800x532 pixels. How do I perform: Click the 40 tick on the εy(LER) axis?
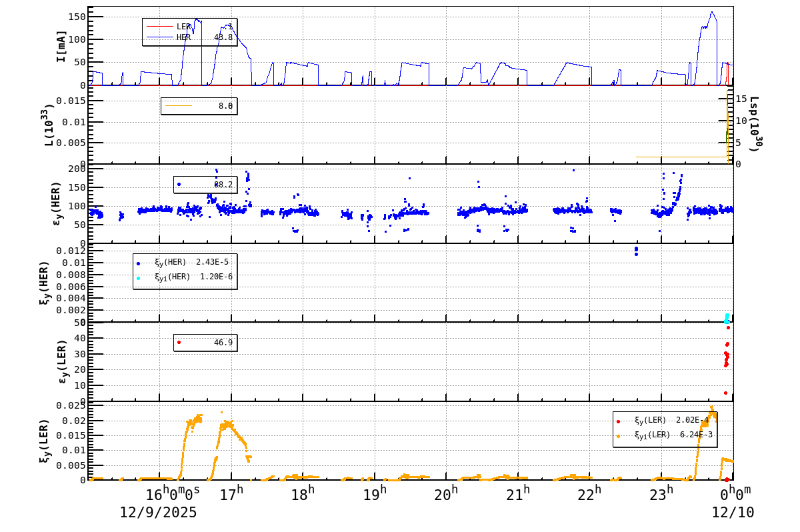[81, 338]
